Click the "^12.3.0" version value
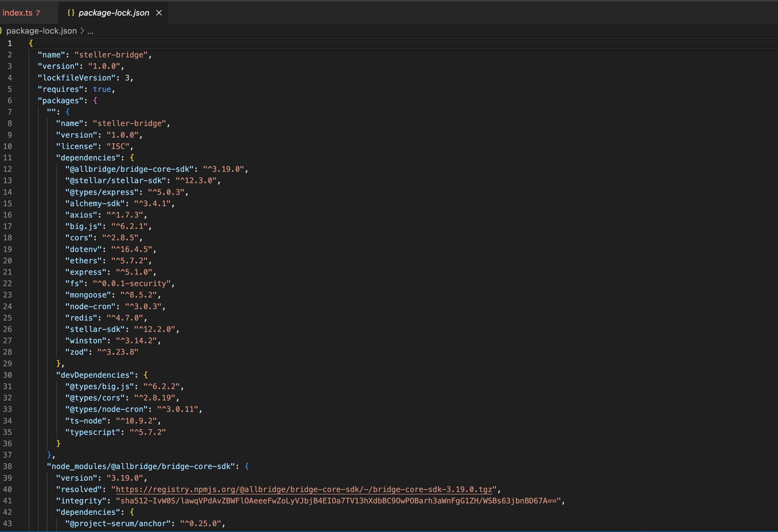The height and width of the screenshot is (532, 778). (x=196, y=181)
